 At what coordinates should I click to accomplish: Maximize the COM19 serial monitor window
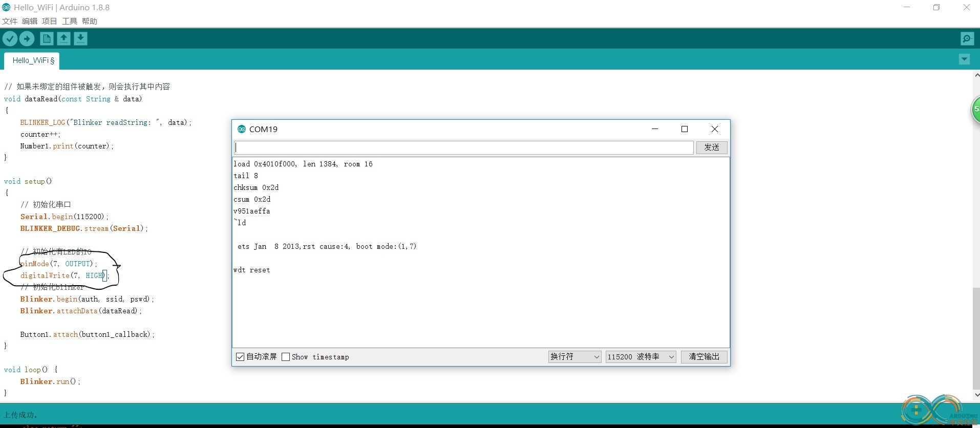[x=685, y=129]
